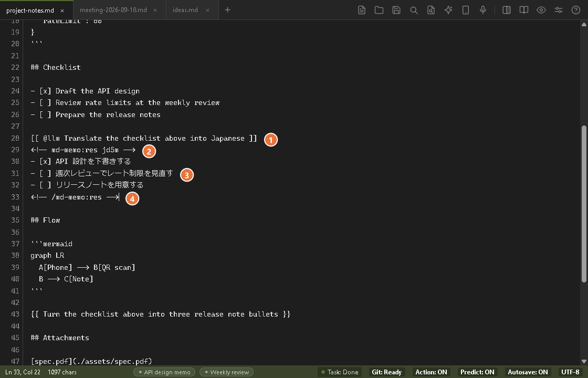588x378 pixels.
Task: Close the project-notes.md tab
Action: (x=62, y=10)
